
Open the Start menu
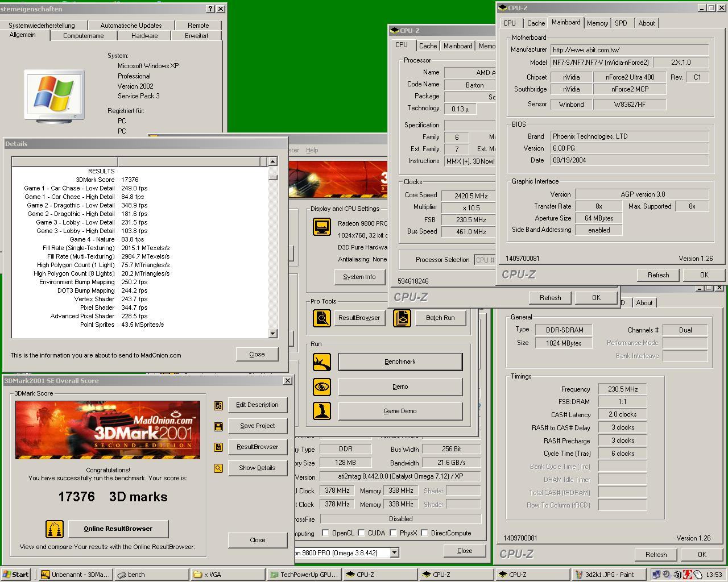pos(16,575)
